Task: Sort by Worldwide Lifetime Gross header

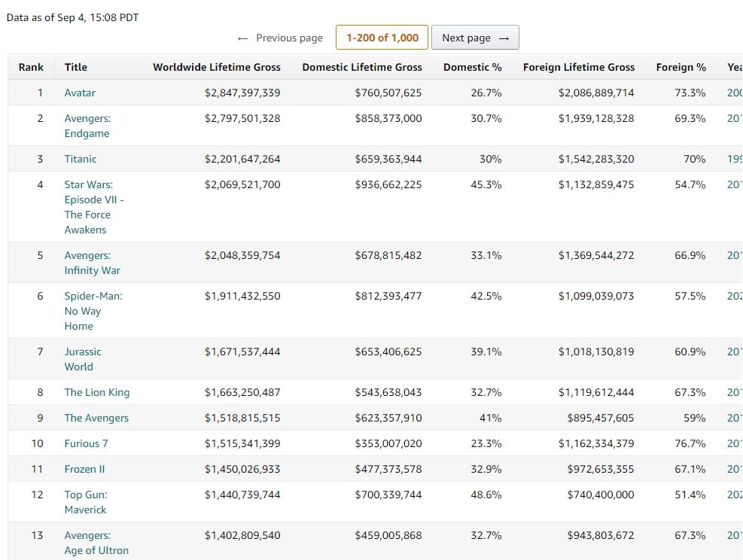Action: 217,67
